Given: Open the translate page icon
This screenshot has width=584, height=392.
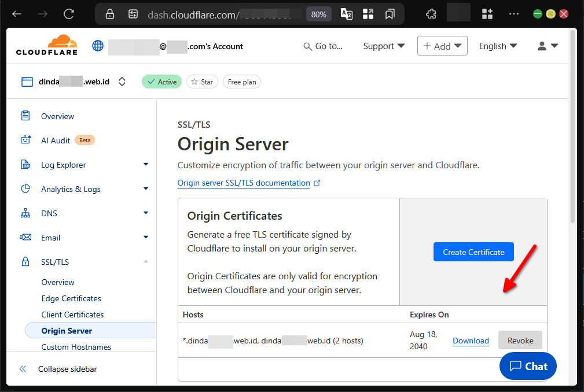Looking at the screenshot, I should (x=347, y=14).
